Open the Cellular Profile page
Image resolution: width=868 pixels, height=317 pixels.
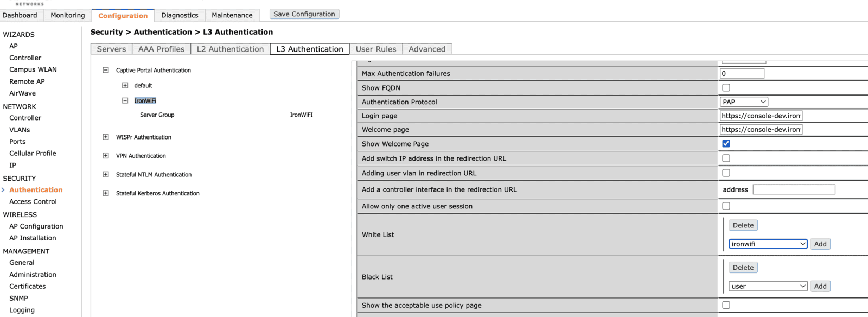point(33,153)
